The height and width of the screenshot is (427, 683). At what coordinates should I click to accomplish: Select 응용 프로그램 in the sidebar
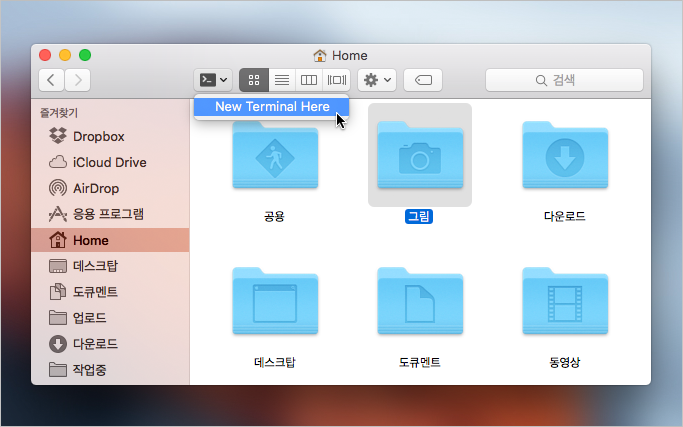point(110,214)
